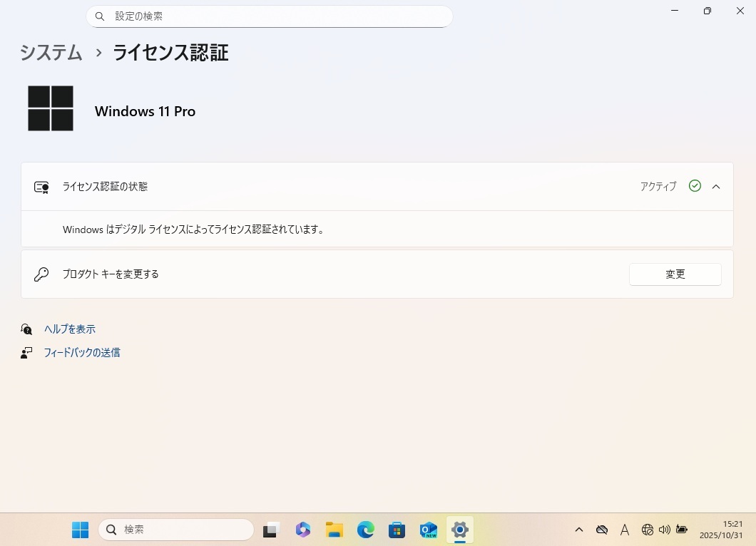The width and height of the screenshot is (756, 546).
Task: Click the volume speaker tray icon
Action: point(665,530)
